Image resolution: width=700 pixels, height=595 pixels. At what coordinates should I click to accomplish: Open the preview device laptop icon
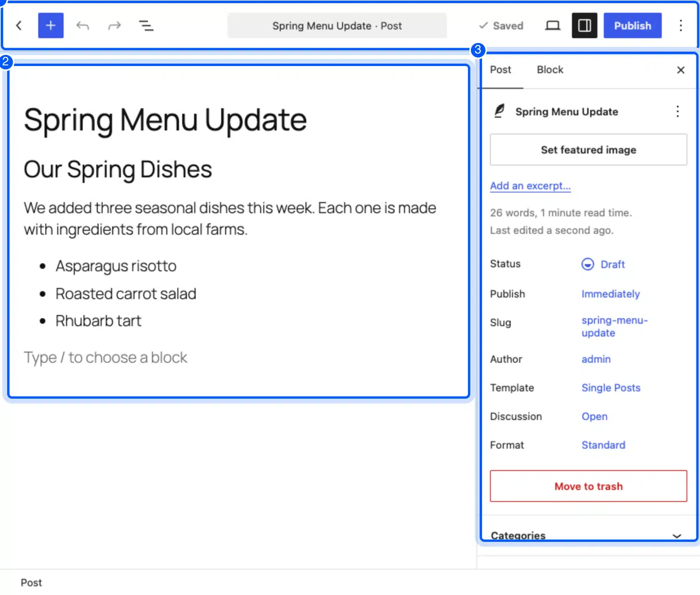[552, 25]
